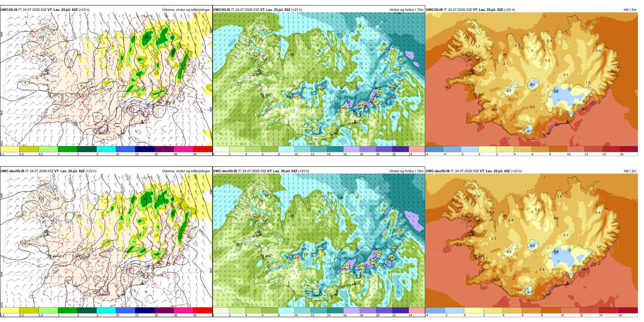Screen dimensions: 644x322
Task: Open the bottom UWC-dev precipitation map panel
Action: pyautogui.click(x=106, y=240)
